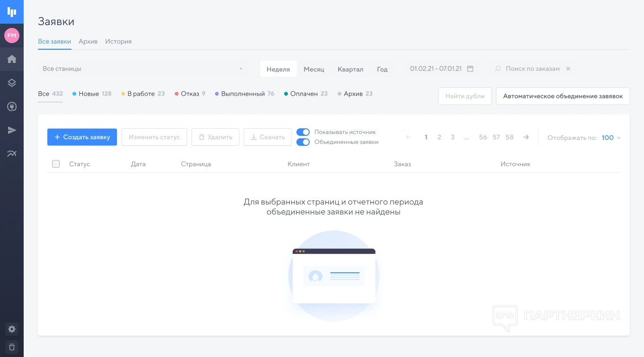The width and height of the screenshot is (644, 357).
Task: Click the paper plane send icon
Action: [12, 130]
